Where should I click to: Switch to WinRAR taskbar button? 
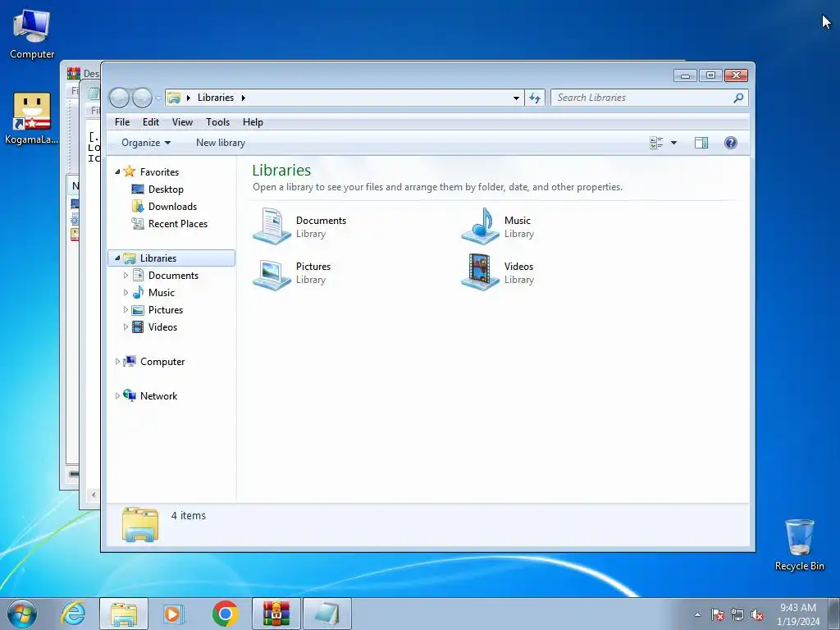coord(276,614)
